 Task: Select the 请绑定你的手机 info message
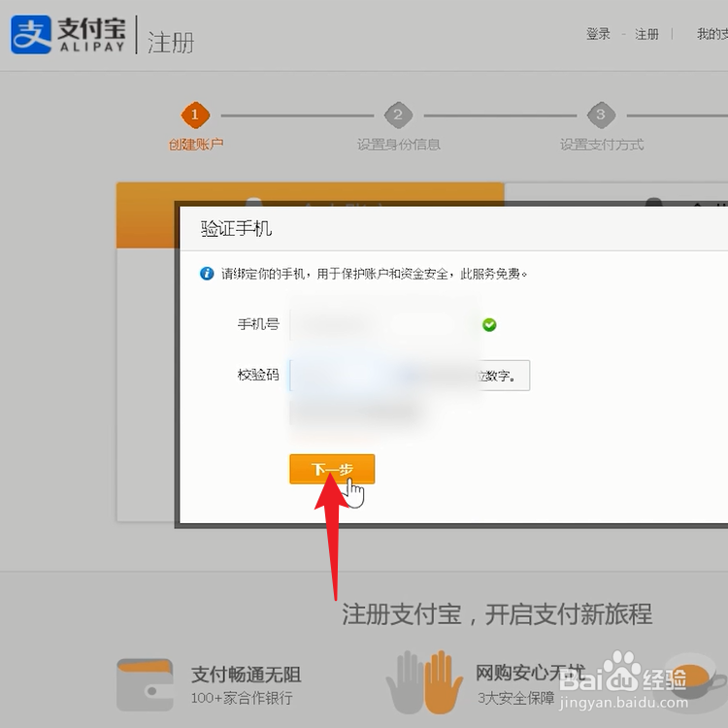375,274
